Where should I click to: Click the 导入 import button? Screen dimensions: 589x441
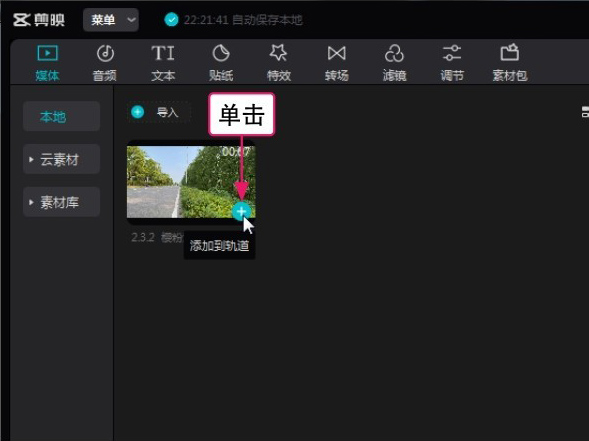(x=159, y=112)
